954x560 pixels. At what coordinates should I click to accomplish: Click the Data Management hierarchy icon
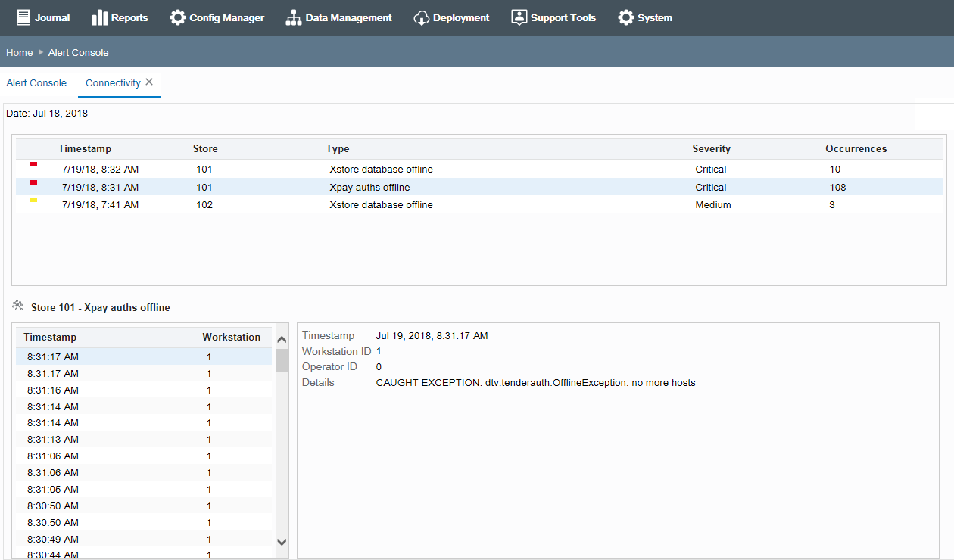[x=294, y=17]
